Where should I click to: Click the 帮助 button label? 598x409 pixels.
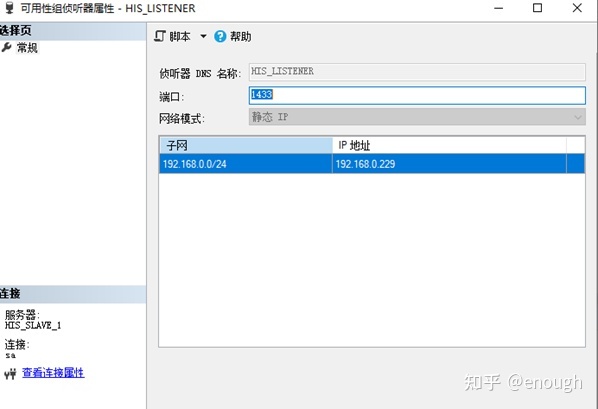click(x=240, y=37)
